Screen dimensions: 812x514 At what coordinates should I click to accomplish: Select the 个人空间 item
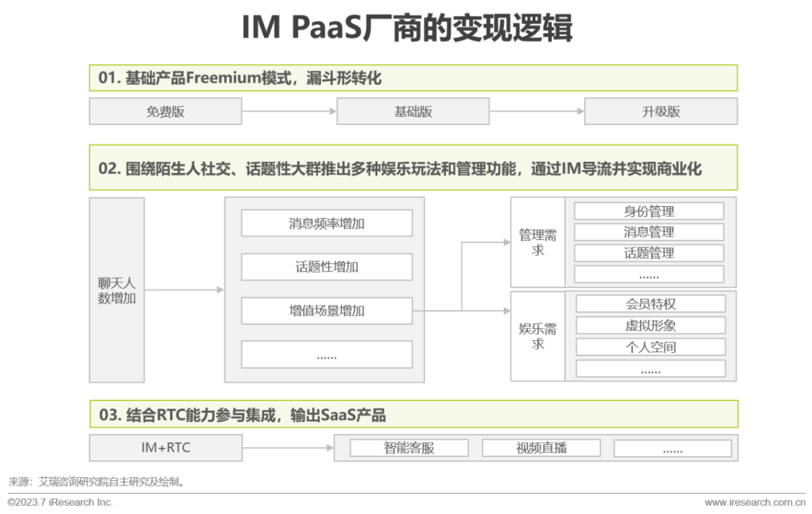click(x=649, y=347)
